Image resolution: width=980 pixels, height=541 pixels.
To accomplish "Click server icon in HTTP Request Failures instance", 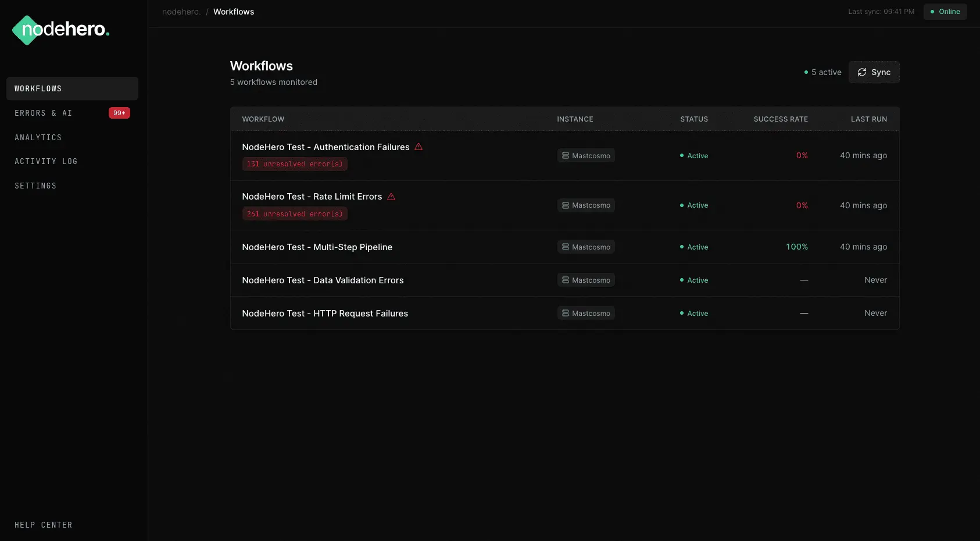I will click(x=566, y=313).
